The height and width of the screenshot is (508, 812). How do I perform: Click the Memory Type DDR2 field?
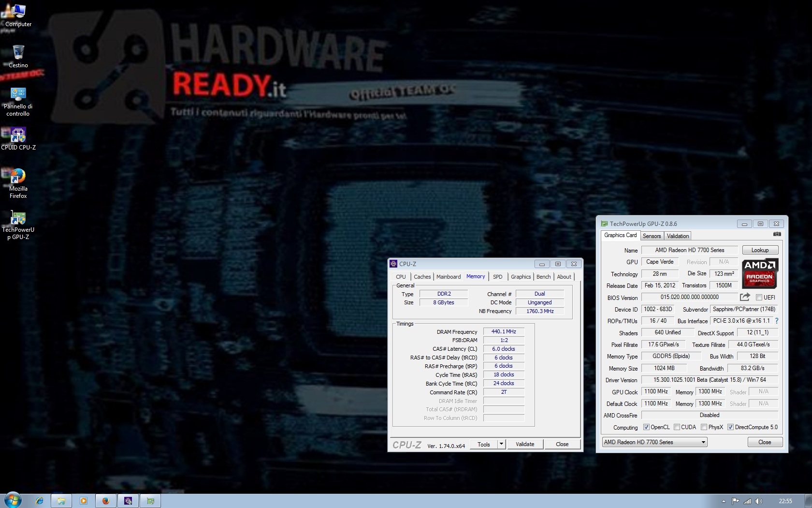click(444, 294)
